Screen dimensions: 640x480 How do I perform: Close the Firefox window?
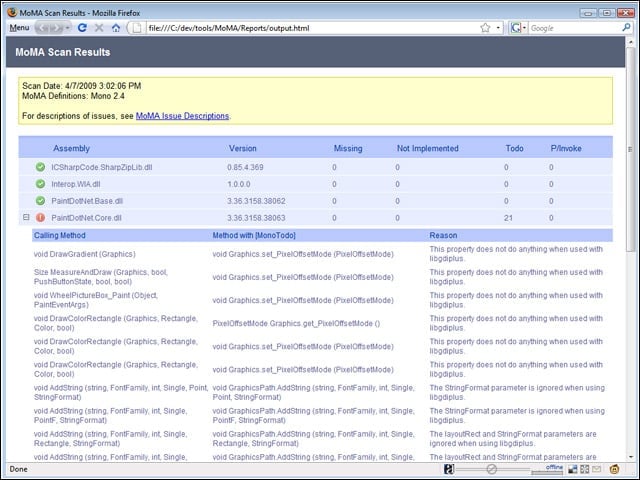tap(625, 13)
